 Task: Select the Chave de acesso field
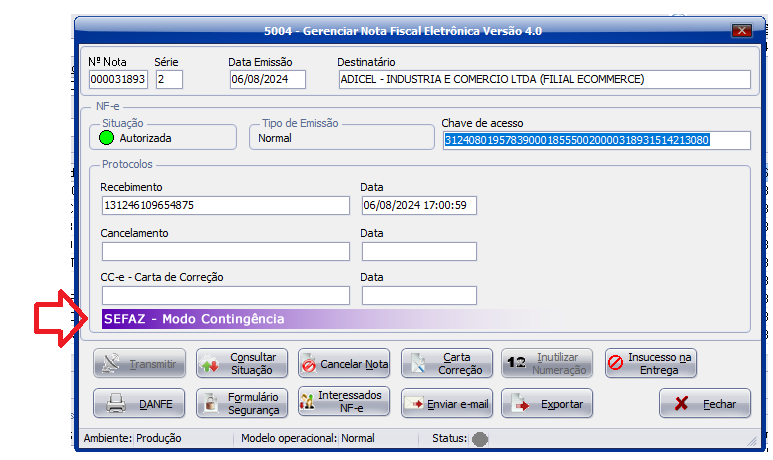[582, 140]
